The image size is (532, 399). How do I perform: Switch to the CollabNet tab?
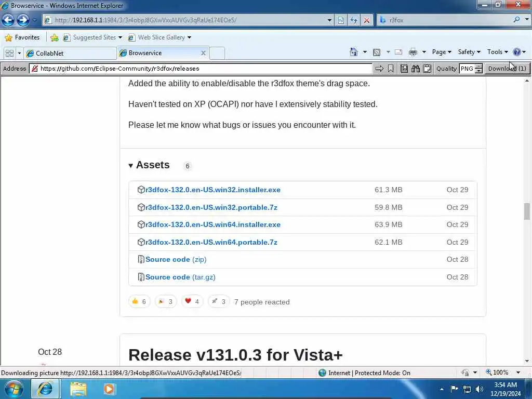coord(70,54)
